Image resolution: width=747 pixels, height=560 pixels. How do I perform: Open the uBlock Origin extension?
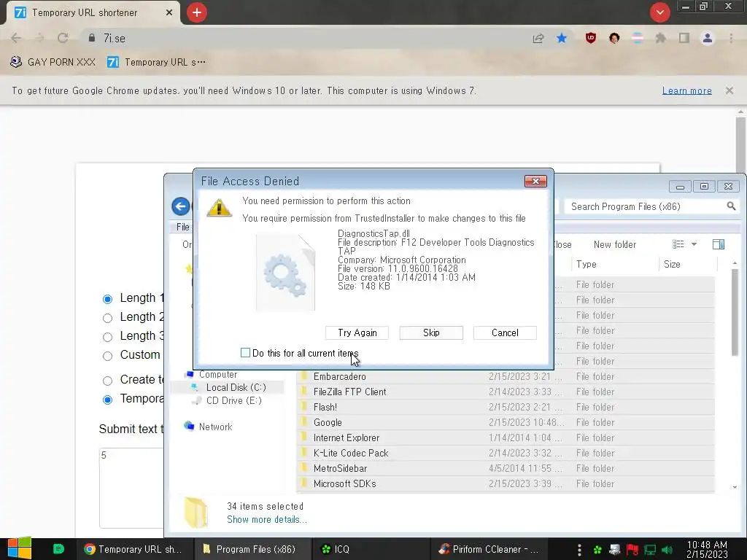pos(591,38)
